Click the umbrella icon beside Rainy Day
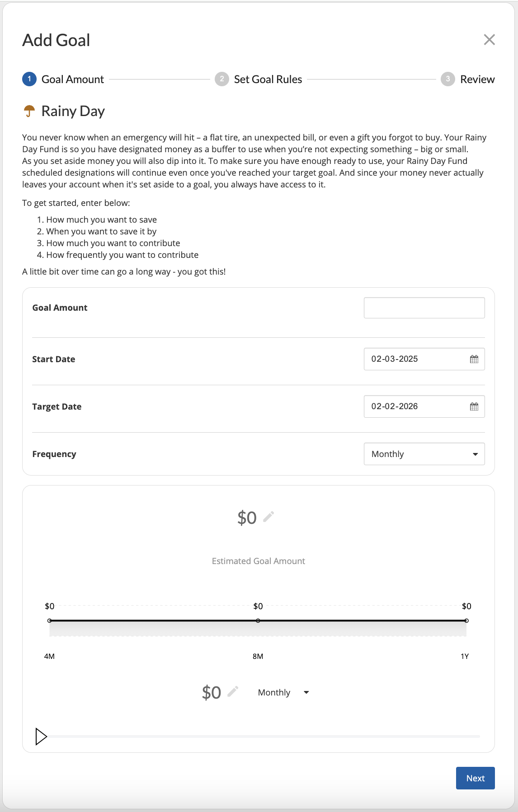518x812 pixels. (x=29, y=110)
